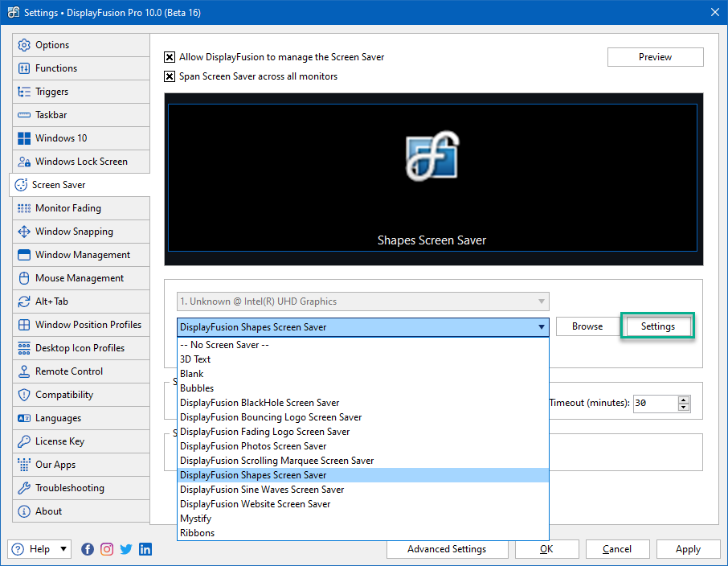Select the Remote Control joystick icon
Image resolution: width=728 pixels, height=566 pixels.
(x=23, y=371)
